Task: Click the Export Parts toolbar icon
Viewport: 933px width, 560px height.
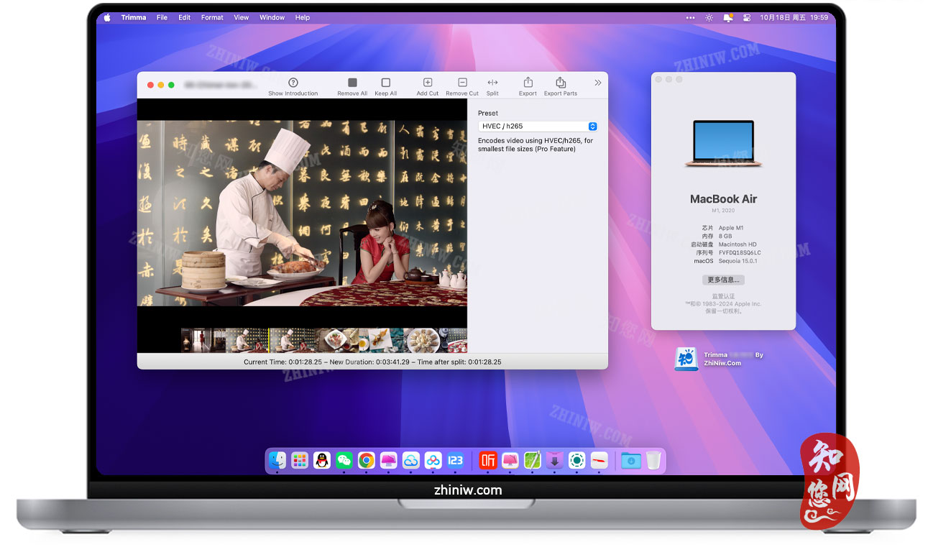Action: [x=561, y=82]
